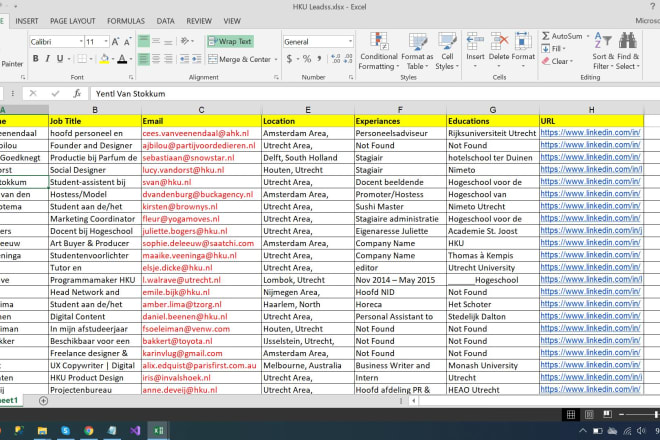Switch to Page Layout view
660x440 pixels.
point(589,415)
